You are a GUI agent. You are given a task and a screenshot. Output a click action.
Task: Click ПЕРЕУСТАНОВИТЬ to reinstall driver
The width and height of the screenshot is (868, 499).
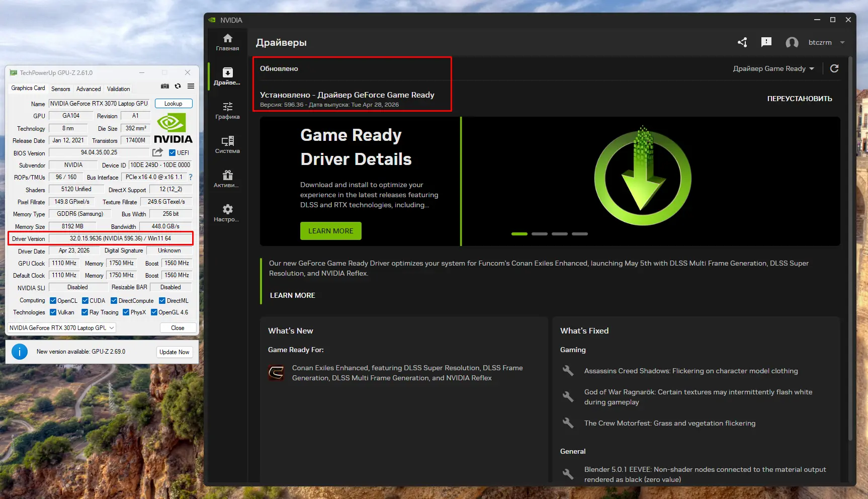pos(800,99)
